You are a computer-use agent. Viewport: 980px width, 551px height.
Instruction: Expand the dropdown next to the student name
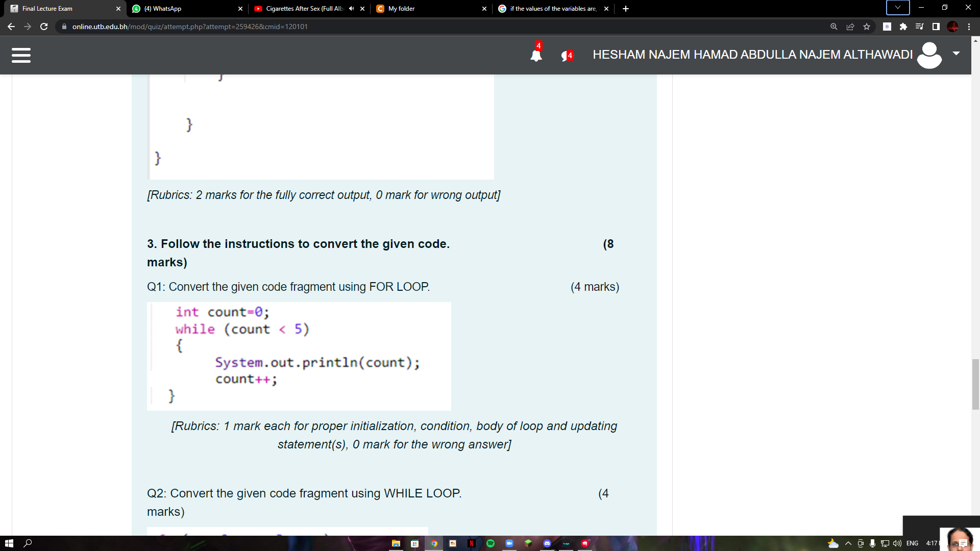[955, 54]
